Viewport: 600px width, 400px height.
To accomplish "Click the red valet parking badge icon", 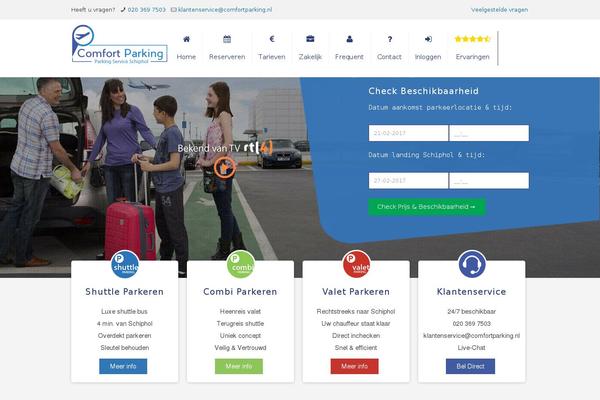I will 356,264.
